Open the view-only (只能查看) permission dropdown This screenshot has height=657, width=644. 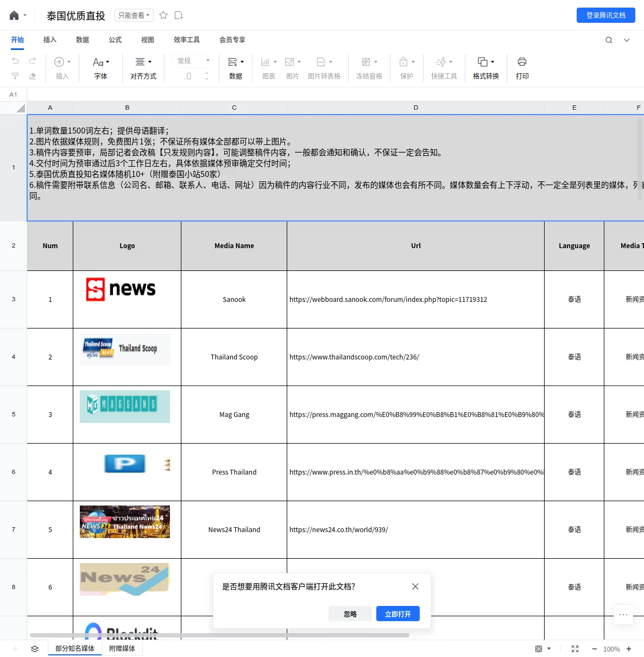tap(134, 15)
